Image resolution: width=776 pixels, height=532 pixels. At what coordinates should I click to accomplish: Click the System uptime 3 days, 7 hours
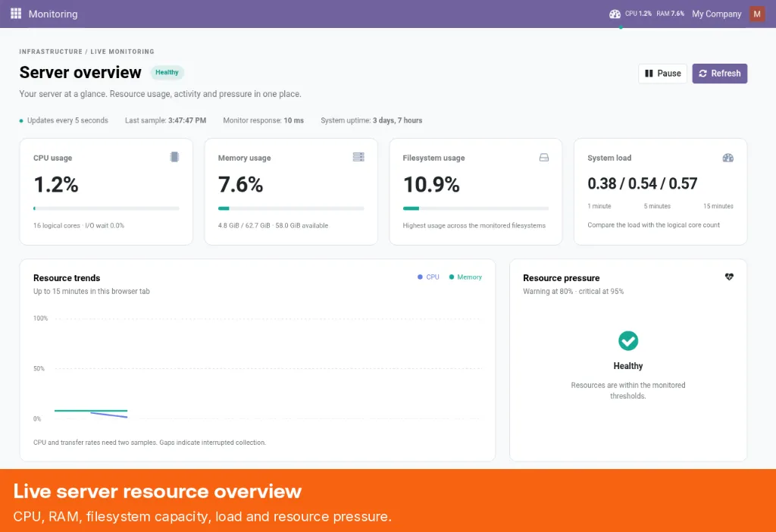point(371,120)
